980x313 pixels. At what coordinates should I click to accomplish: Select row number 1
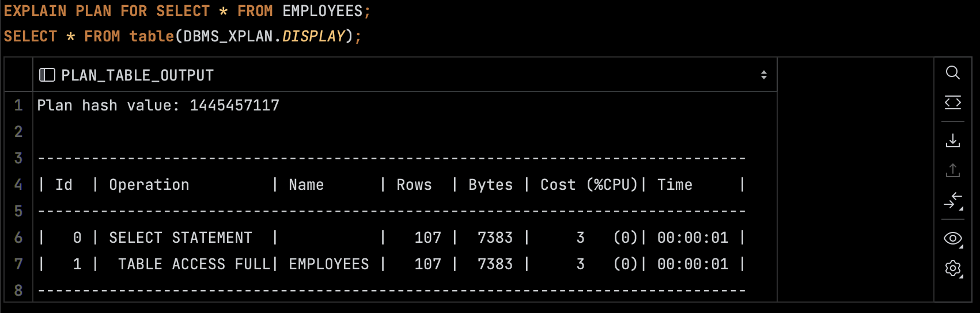[18, 105]
